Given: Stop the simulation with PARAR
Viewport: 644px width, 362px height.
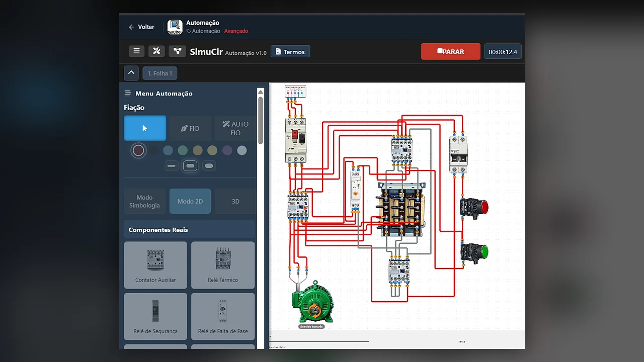Looking at the screenshot, I should click(451, 52).
